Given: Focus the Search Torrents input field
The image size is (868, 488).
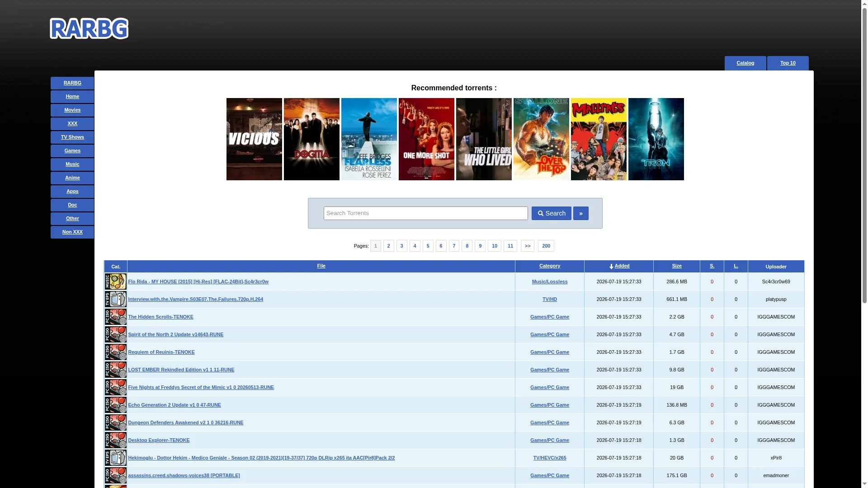Looking at the screenshot, I should click(x=426, y=213).
